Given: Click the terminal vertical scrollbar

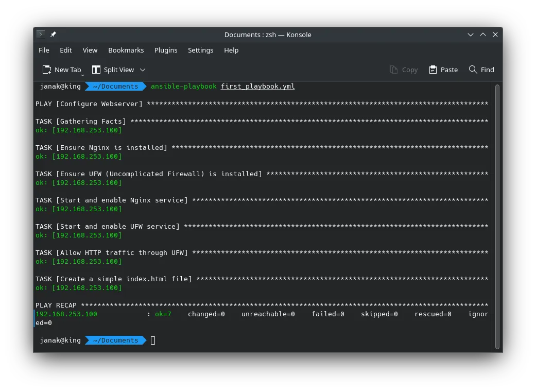Looking at the screenshot, I should click(x=497, y=216).
